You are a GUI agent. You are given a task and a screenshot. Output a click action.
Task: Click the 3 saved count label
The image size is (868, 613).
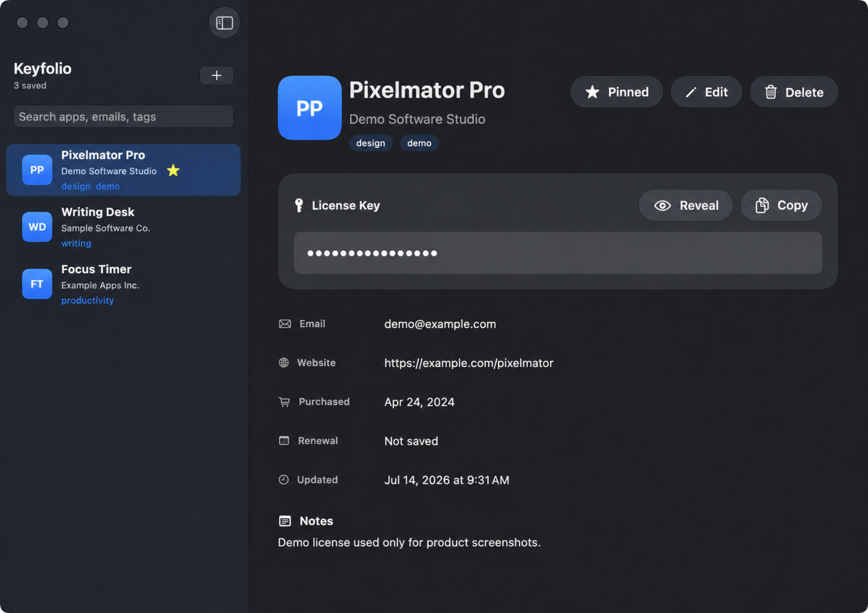pyautogui.click(x=30, y=85)
